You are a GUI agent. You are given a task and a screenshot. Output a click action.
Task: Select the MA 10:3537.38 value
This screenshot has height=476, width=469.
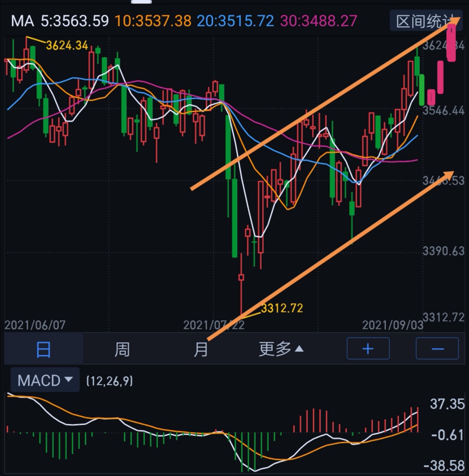point(153,21)
